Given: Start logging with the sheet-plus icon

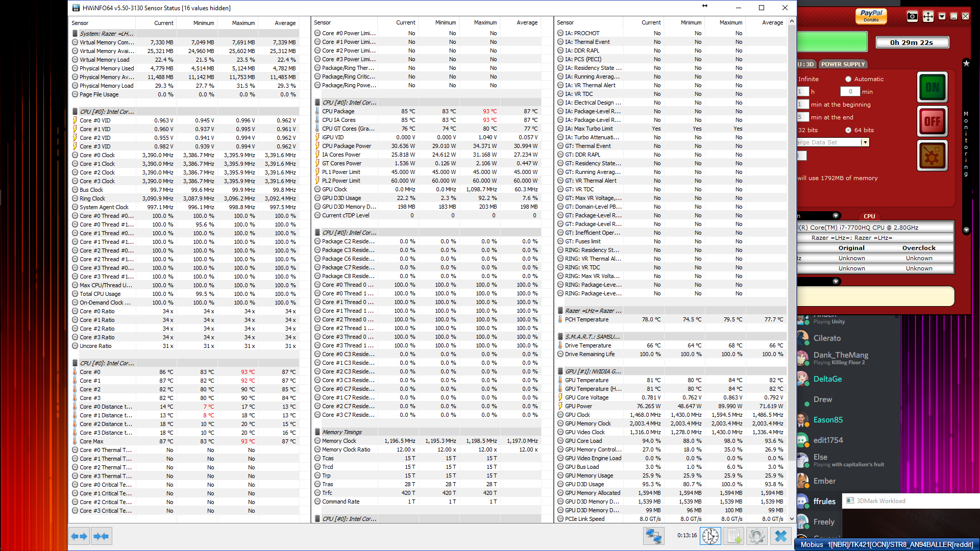Looking at the screenshot, I should pos(734,536).
